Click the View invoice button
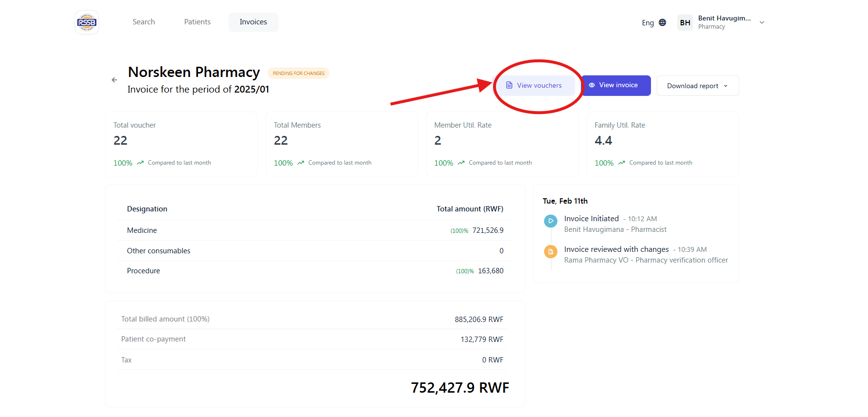The width and height of the screenshot is (868, 417). click(x=616, y=85)
